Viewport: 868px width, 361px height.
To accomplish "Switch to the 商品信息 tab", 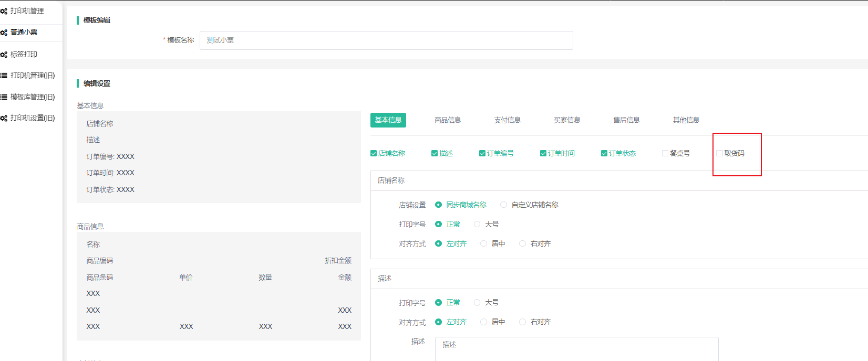I will [x=448, y=120].
